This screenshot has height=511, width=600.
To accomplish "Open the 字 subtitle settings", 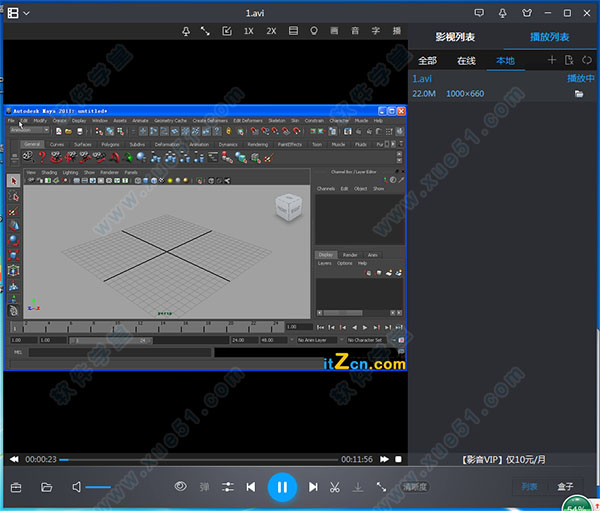I will pos(376,31).
